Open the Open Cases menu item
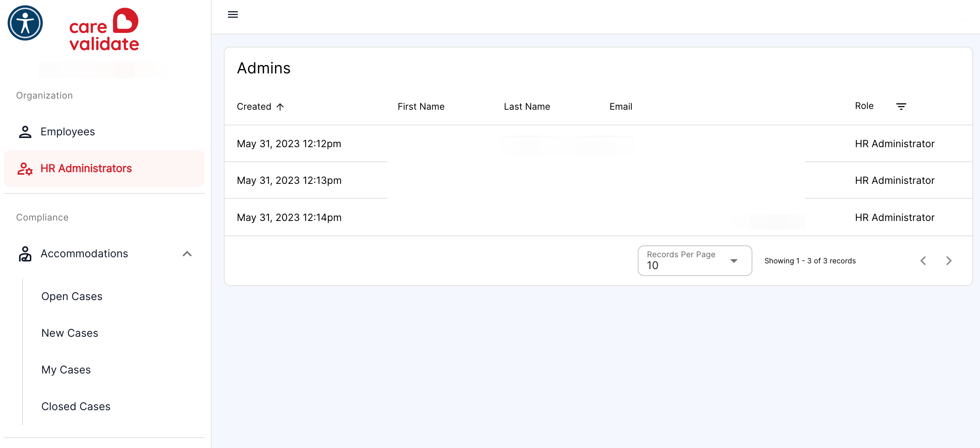The image size is (980, 448). click(72, 297)
